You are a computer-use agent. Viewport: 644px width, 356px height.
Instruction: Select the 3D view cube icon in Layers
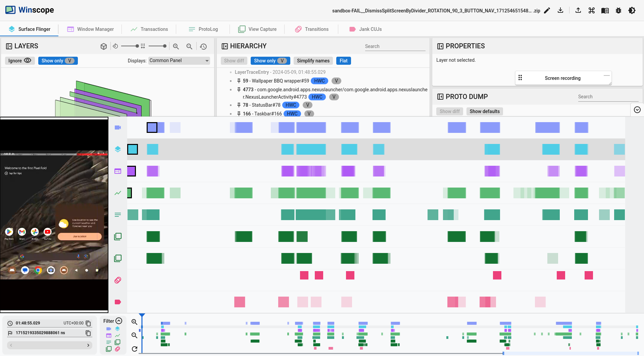[103, 46]
